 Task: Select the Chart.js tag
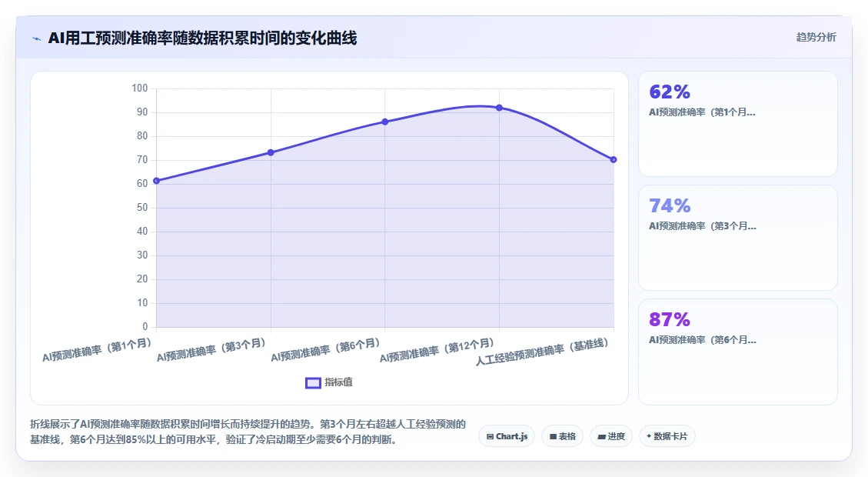click(x=507, y=436)
